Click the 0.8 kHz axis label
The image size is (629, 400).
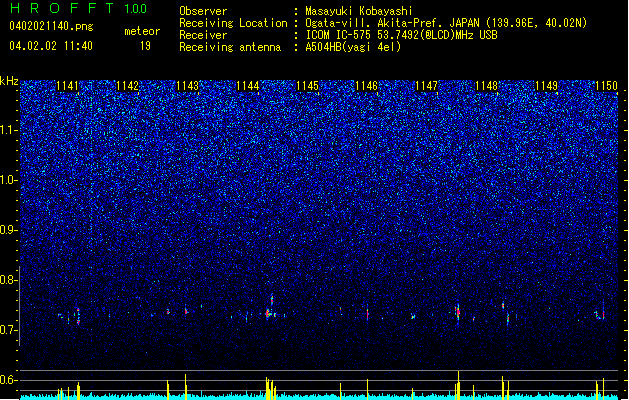[x=9, y=280]
